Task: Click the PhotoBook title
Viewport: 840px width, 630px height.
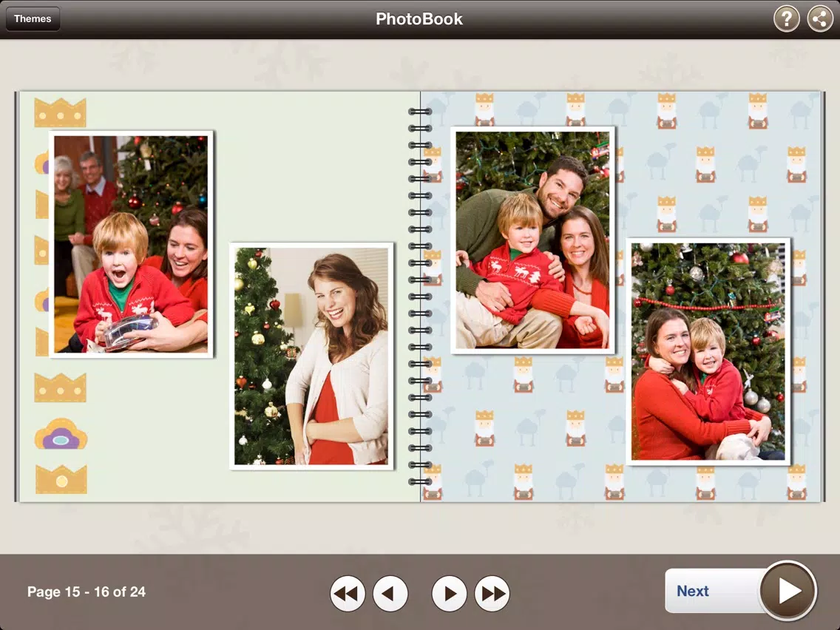Action: [x=419, y=18]
